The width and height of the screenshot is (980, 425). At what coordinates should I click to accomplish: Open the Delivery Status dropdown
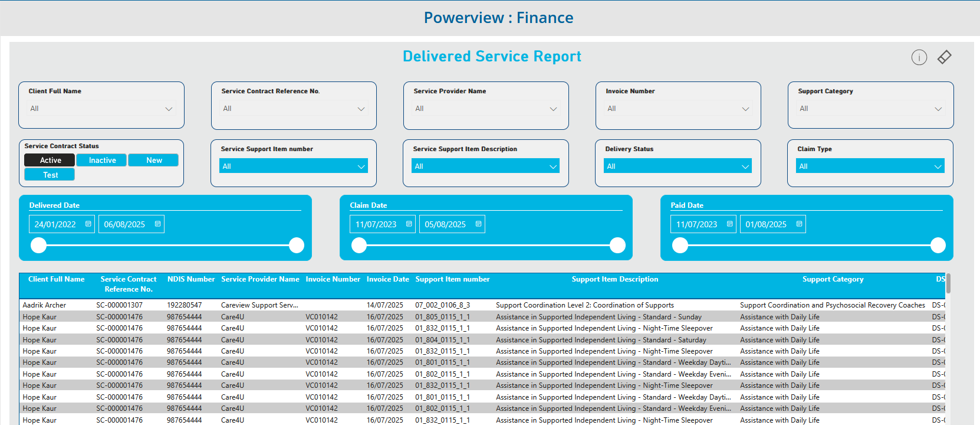678,166
